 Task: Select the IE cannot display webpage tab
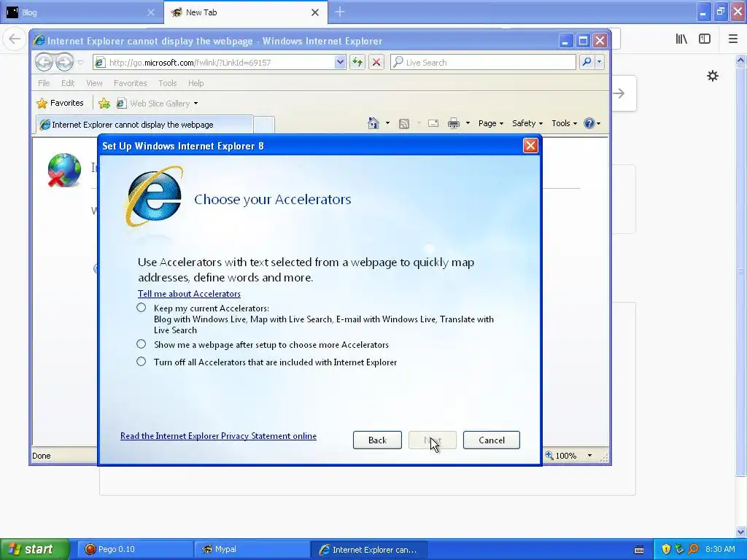click(144, 125)
